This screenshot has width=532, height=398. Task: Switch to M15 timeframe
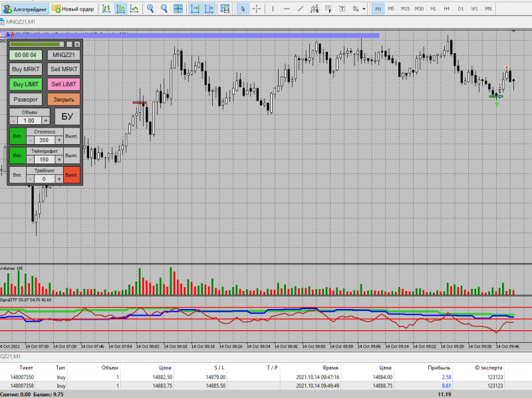tap(405, 9)
